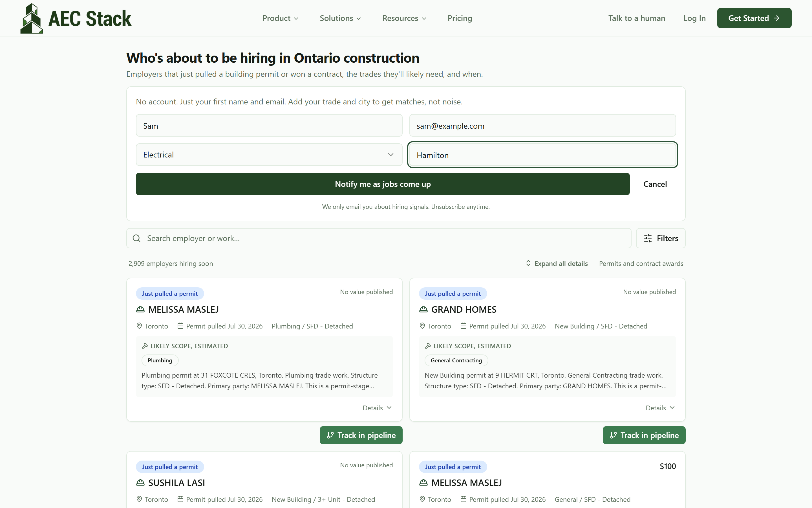812x508 pixels.
Task: Open the Filters panel
Action: [661, 238]
